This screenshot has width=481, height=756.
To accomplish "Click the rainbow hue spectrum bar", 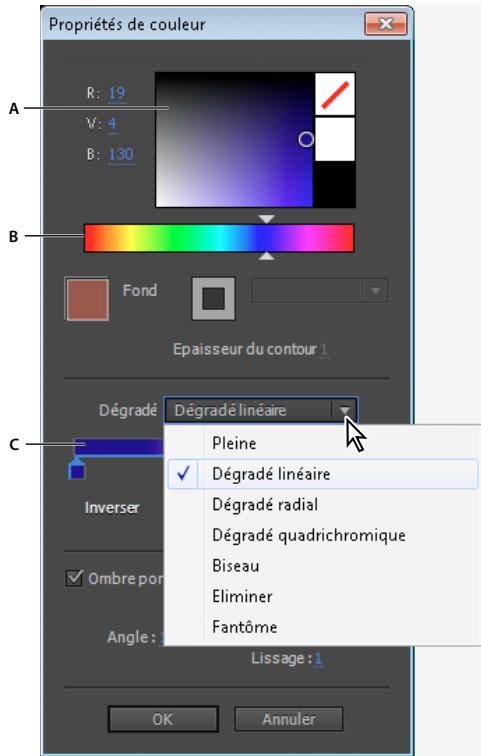I will tap(219, 238).
